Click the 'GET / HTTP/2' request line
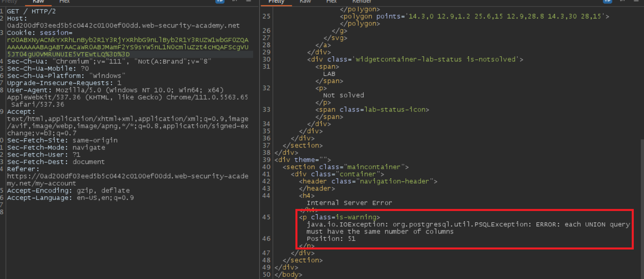This screenshot has width=644, height=279. (x=32, y=11)
